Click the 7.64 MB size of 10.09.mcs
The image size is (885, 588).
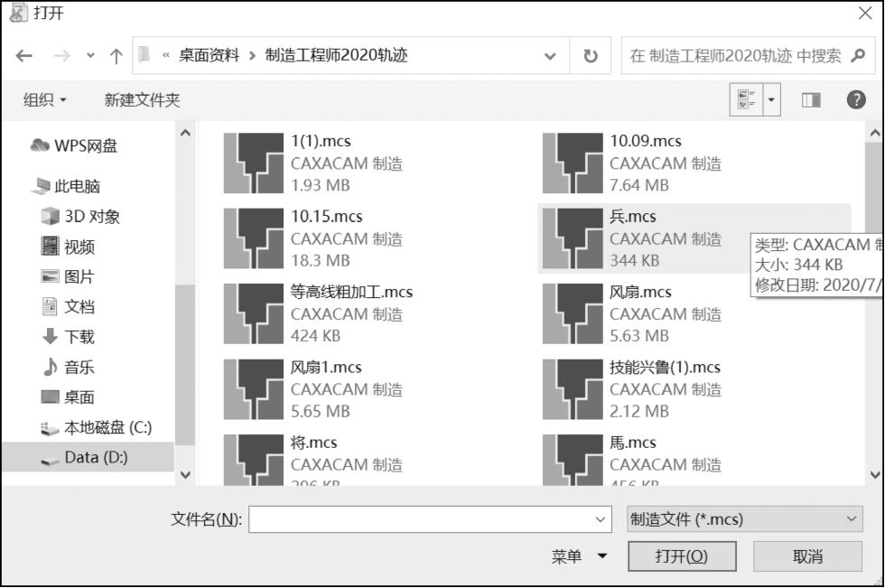[639, 185]
